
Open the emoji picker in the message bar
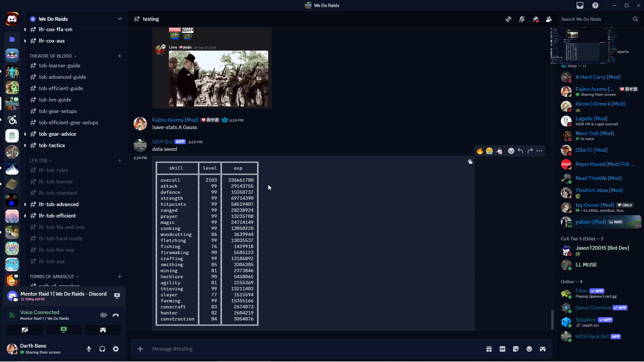pos(529,349)
